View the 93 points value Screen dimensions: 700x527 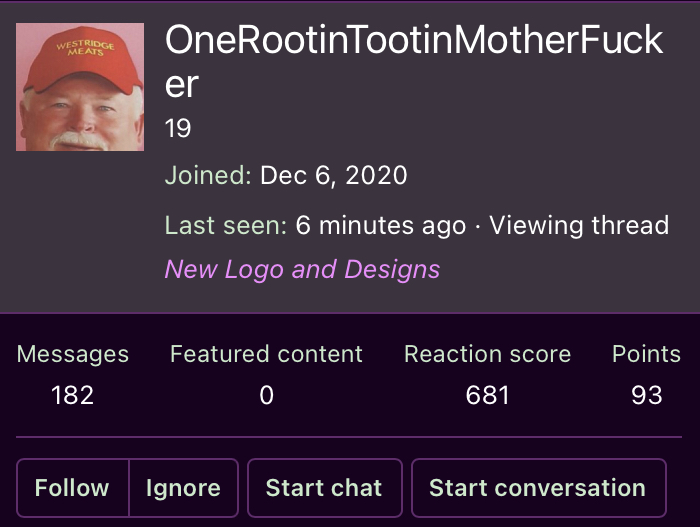(x=646, y=395)
